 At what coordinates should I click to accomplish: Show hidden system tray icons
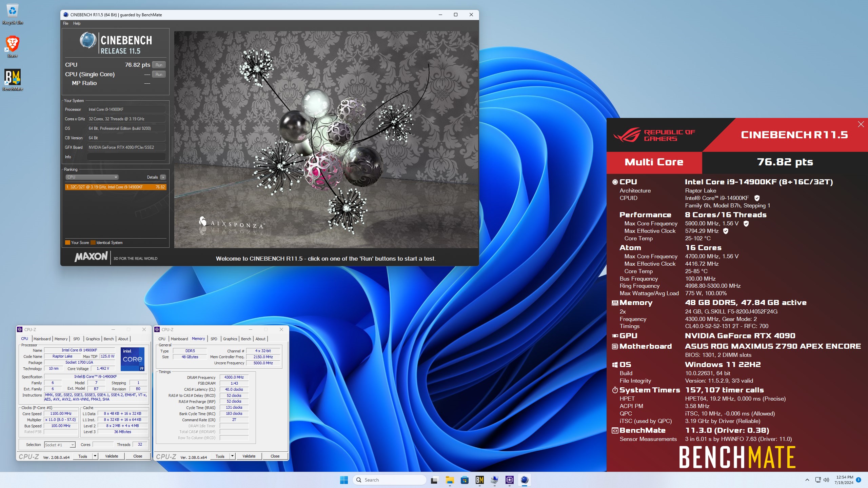(x=807, y=480)
